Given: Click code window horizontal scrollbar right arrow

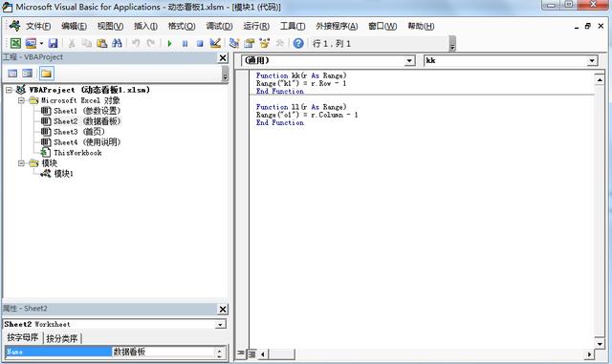Looking at the screenshot, I should (589, 354).
